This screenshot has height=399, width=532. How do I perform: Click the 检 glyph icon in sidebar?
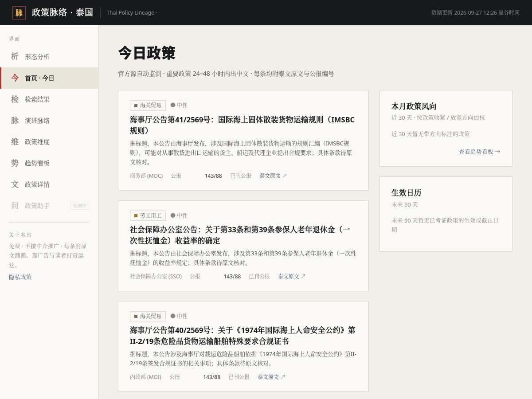[x=15, y=99]
